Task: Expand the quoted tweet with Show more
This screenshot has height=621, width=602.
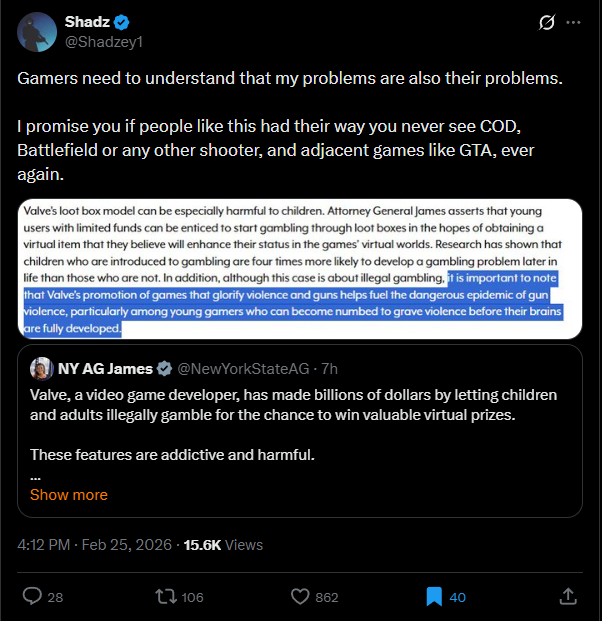Action: [x=69, y=495]
